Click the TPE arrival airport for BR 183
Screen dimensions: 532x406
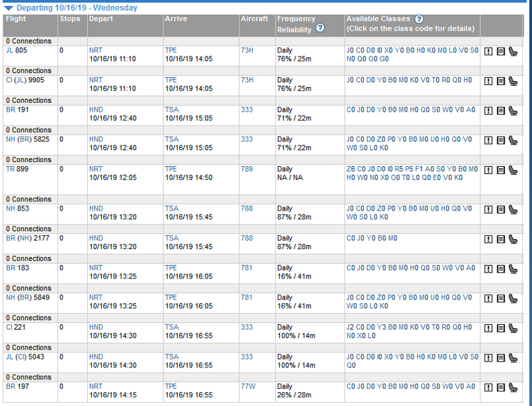click(x=171, y=268)
